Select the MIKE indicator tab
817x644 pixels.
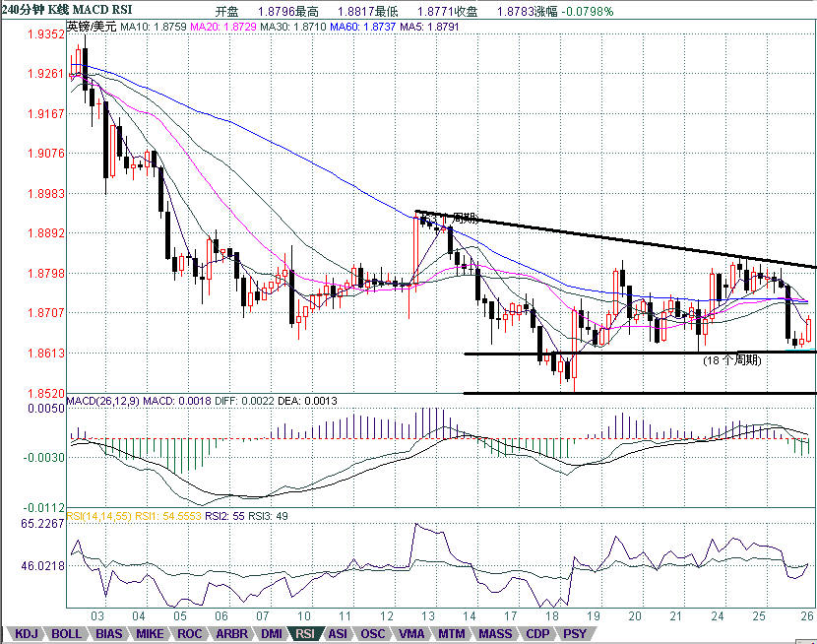(150, 633)
